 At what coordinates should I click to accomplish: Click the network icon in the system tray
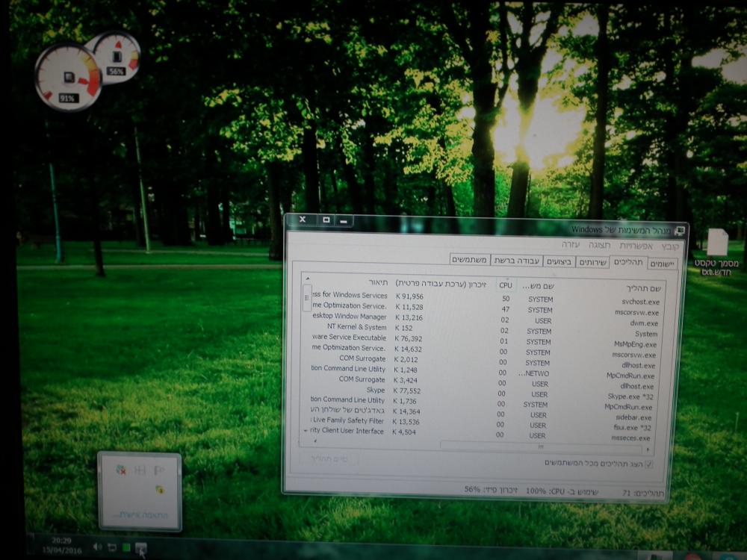coord(112,548)
